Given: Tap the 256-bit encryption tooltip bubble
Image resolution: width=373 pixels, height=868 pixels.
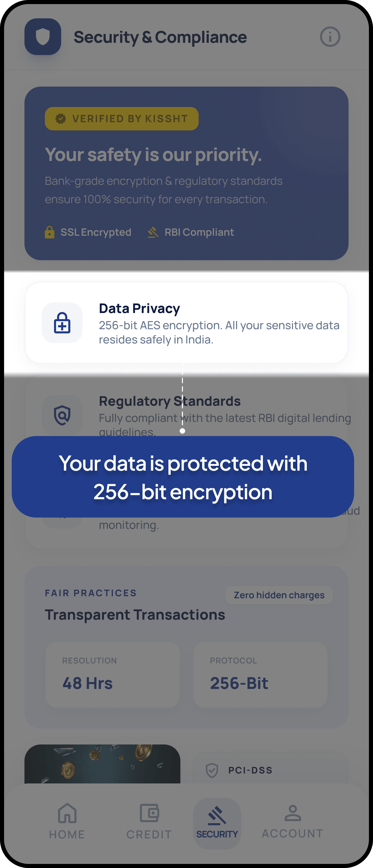Looking at the screenshot, I should click(183, 477).
